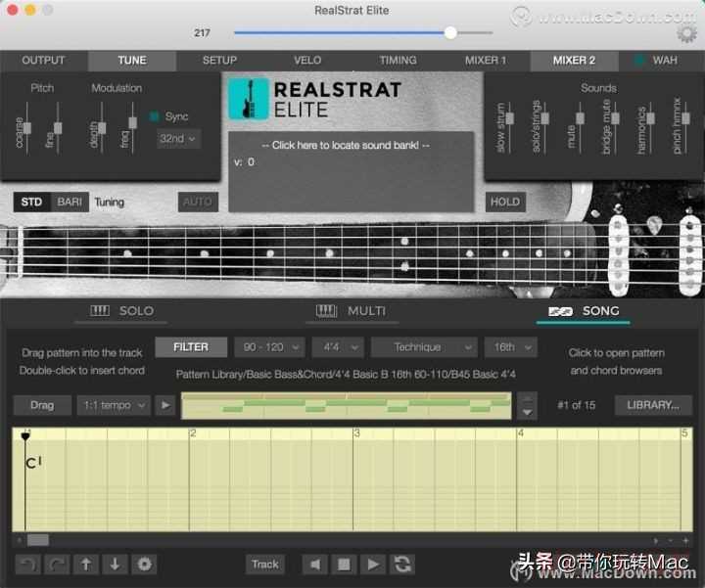Open the 32nd sync rate dropdown
The height and width of the screenshot is (588, 705).
coord(177,139)
